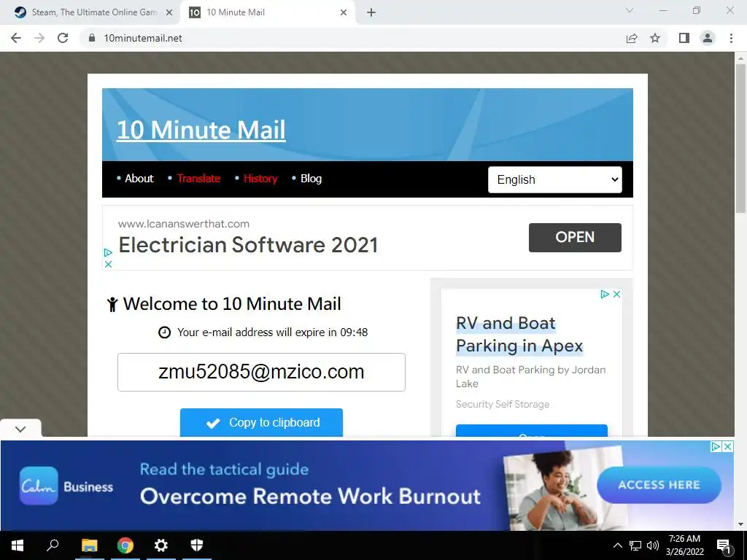Click 'Security Self Storage' advertiser text
747x560 pixels.
(x=503, y=404)
